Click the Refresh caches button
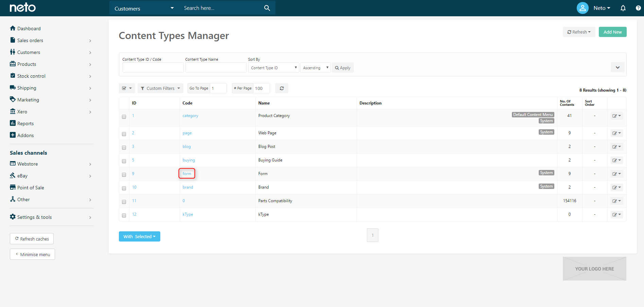The height and width of the screenshot is (307, 644). [x=32, y=239]
